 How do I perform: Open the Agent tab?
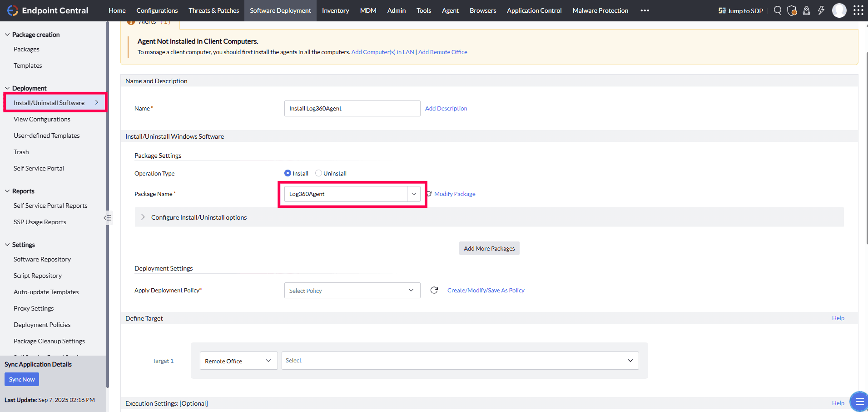pyautogui.click(x=450, y=10)
